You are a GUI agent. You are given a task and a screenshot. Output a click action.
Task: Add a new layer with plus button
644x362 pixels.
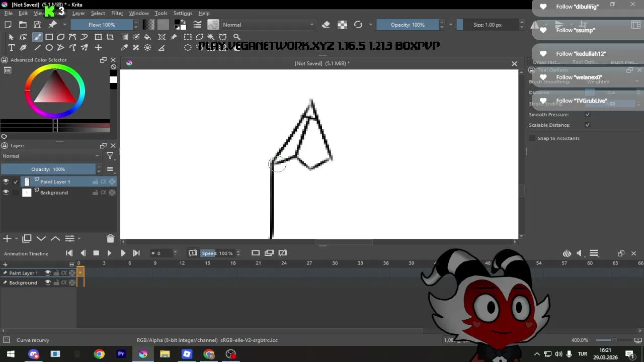(x=7, y=239)
